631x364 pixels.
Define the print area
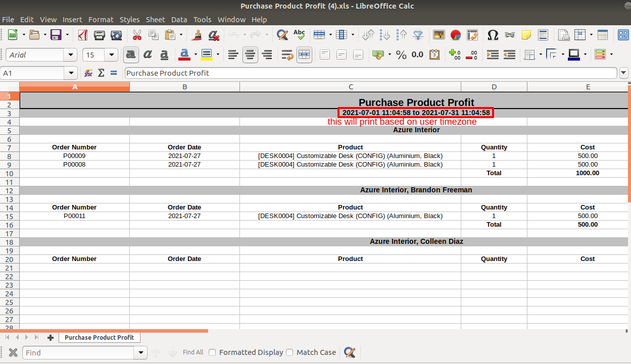[564, 35]
